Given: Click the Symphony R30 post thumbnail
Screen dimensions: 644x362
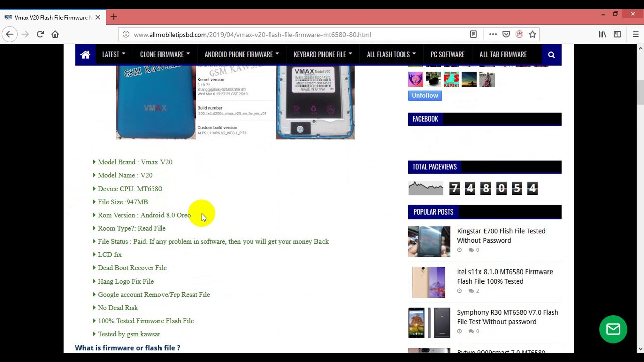Looking at the screenshot, I should [429, 323].
